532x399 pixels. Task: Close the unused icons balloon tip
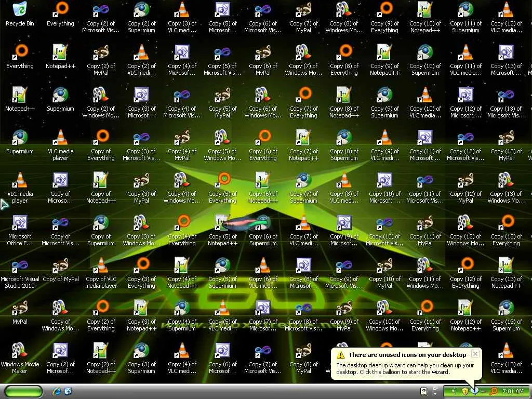click(x=475, y=354)
